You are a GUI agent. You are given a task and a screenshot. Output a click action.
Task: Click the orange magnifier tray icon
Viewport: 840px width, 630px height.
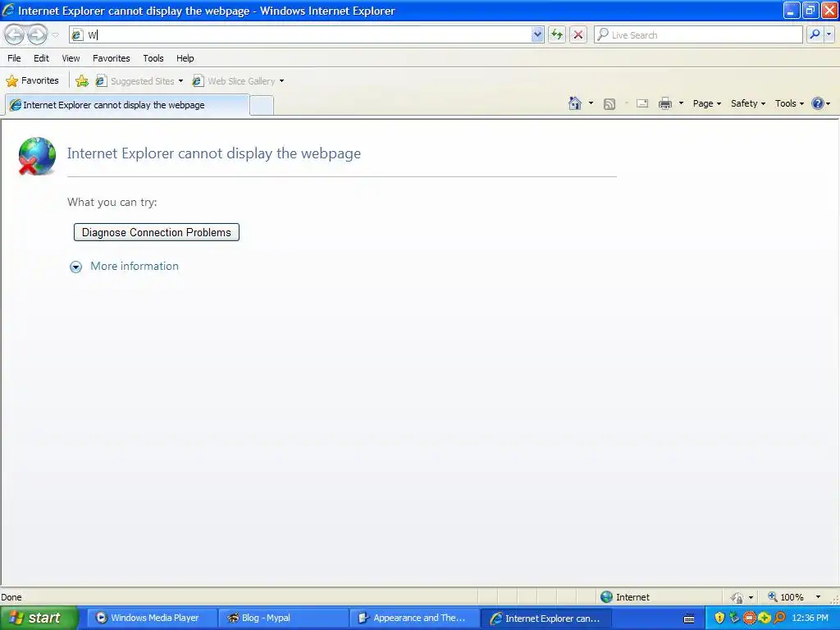coord(779,619)
